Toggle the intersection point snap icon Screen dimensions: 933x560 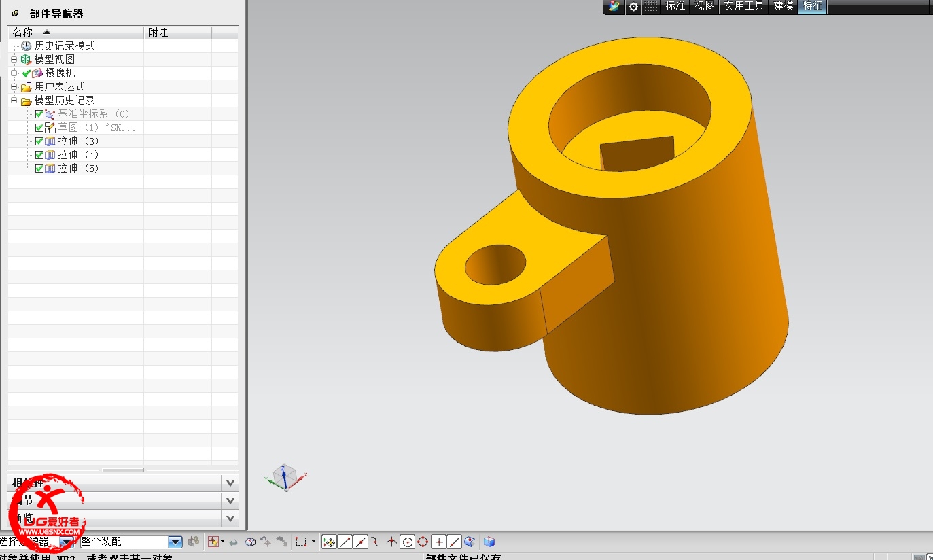tap(391, 542)
